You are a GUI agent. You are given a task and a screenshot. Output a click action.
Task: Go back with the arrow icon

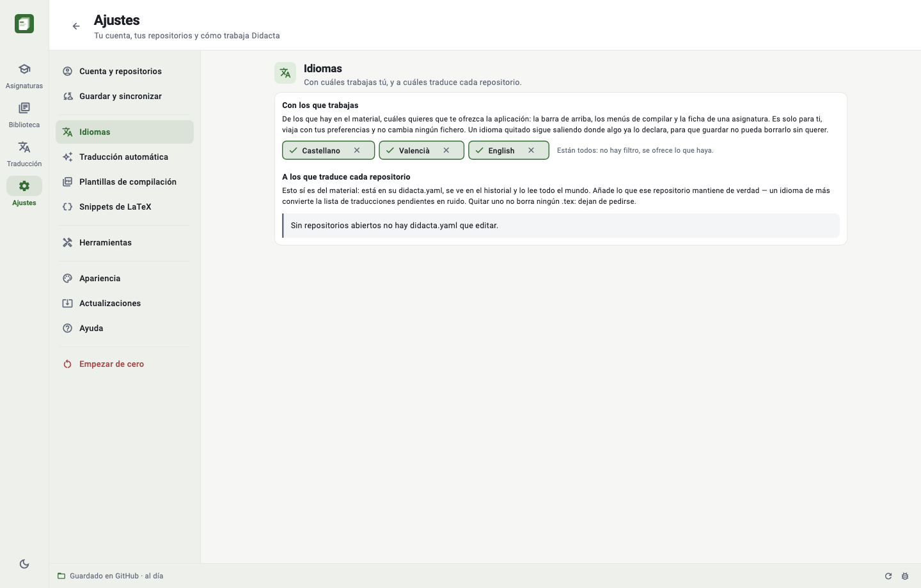76,26
